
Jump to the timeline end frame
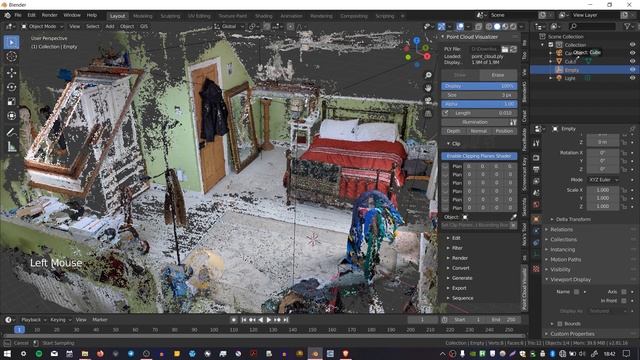[x=286, y=320]
